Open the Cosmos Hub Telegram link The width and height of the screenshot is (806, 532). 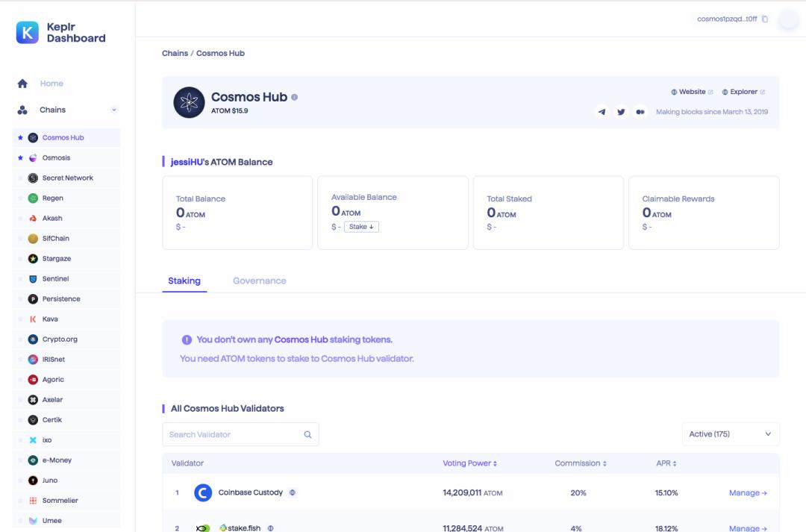click(602, 112)
